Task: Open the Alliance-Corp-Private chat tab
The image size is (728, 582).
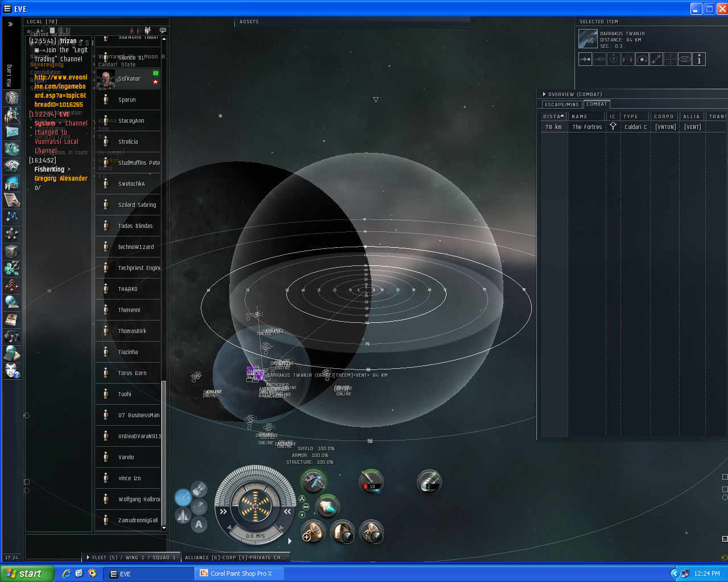Action: pyautogui.click(x=235, y=558)
